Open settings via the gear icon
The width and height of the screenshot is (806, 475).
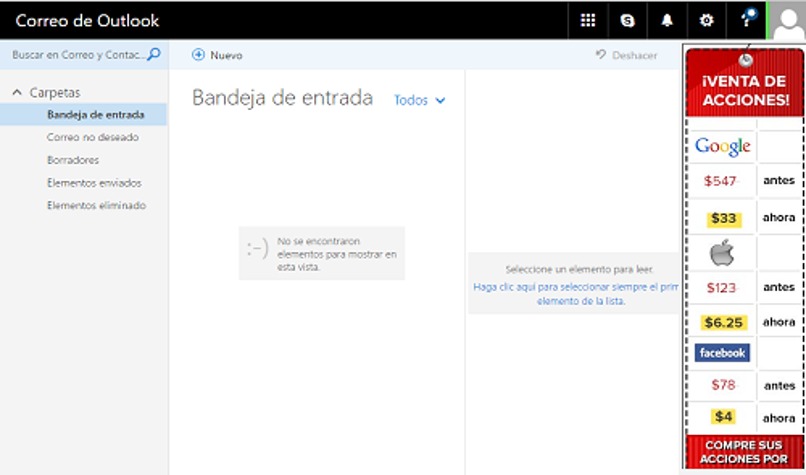[x=706, y=20]
